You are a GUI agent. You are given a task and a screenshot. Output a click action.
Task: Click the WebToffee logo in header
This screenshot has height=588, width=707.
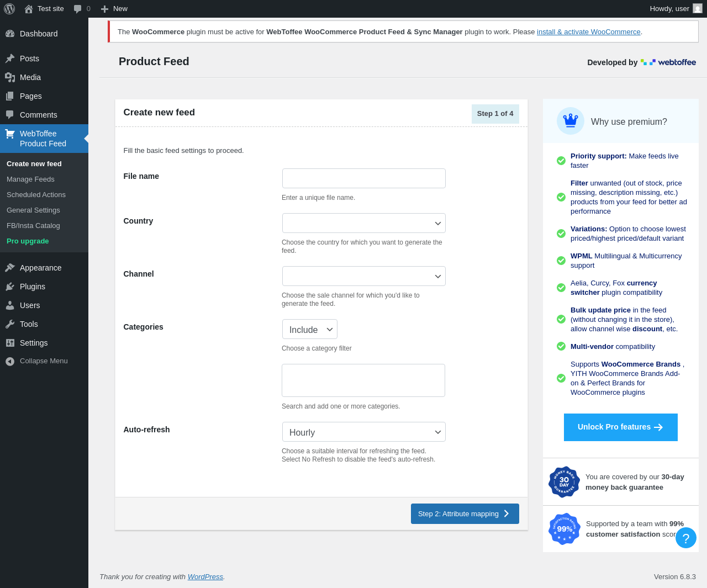pyautogui.click(x=668, y=62)
